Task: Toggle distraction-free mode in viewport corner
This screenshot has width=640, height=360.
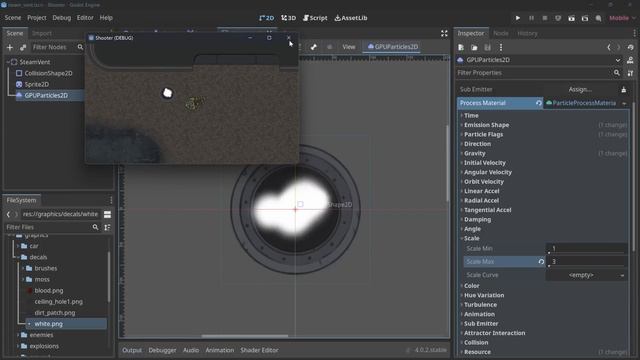Action: point(444,33)
